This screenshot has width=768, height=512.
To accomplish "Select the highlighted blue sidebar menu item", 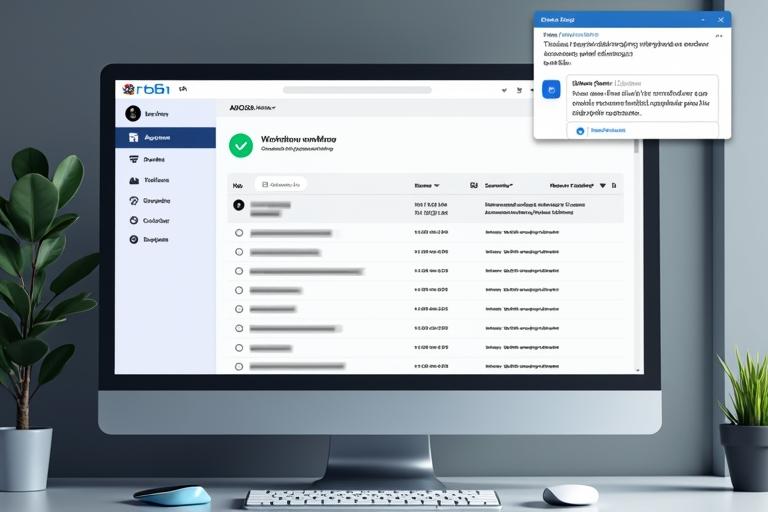I will pos(165,137).
